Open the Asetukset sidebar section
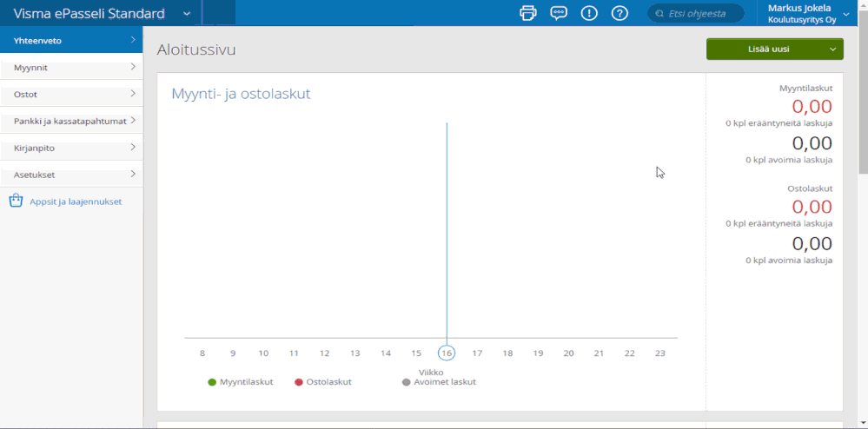The height and width of the screenshot is (429, 868). pyautogui.click(x=71, y=174)
